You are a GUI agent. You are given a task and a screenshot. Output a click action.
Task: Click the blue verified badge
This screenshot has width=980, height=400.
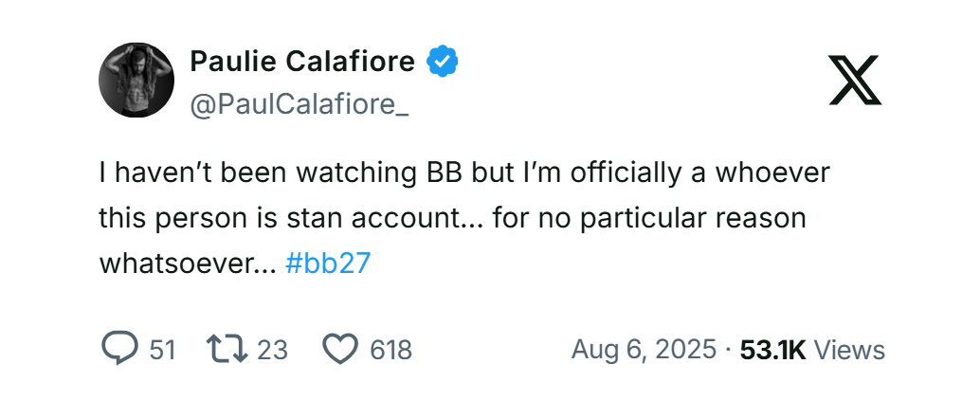pyautogui.click(x=442, y=63)
